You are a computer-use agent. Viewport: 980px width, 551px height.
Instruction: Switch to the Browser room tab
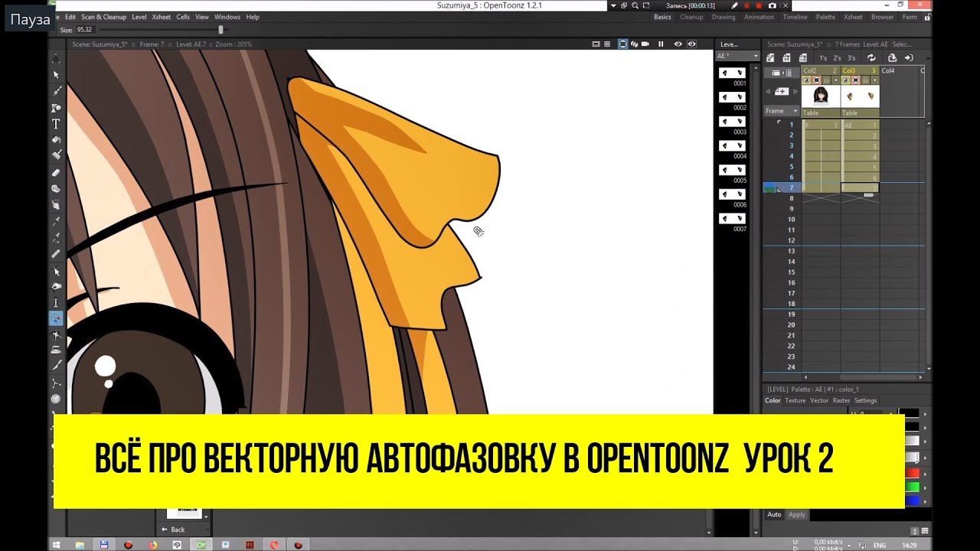click(882, 17)
